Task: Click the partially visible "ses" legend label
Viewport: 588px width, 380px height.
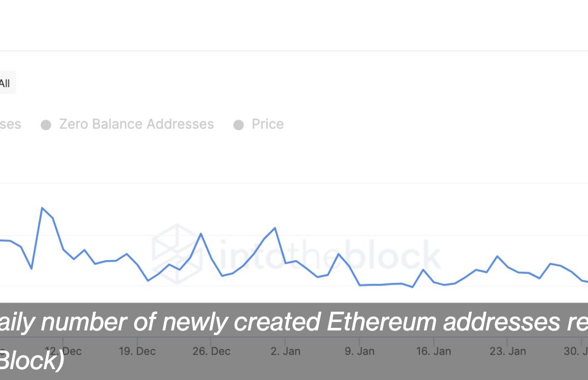Action: click(x=10, y=124)
